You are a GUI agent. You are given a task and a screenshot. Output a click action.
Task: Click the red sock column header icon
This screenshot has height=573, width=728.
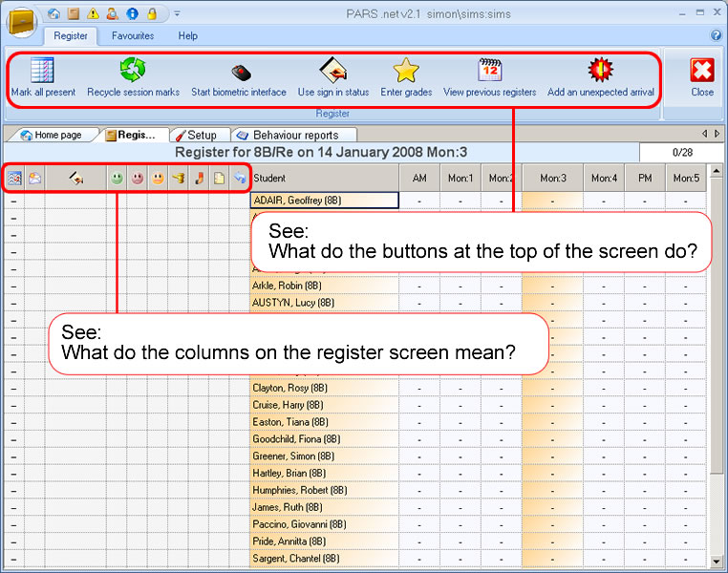click(x=199, y=178)
